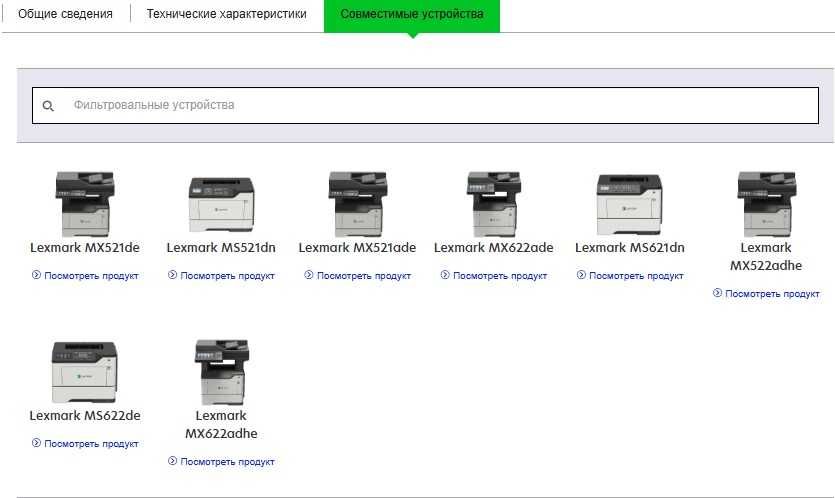Image resolution: width=835 pixels, height=498 pixels.
Task: Open the Lexmark MX622adhe printer image
Action: click(221, 372)
